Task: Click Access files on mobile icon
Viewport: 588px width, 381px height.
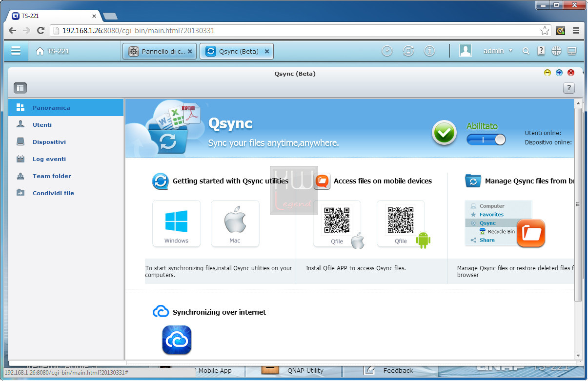Action: pyautogui.click(x=322, y=181)
